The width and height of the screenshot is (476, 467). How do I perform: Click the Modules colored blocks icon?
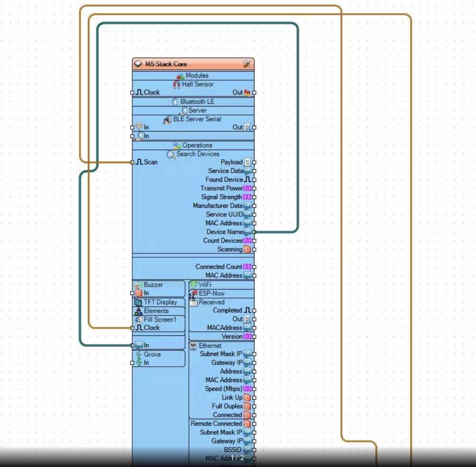click(x=180, y=76)
